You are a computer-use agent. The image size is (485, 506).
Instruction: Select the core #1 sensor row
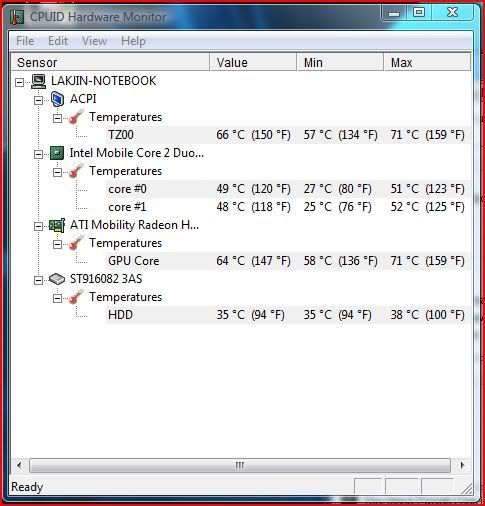[x=288, y=207]
